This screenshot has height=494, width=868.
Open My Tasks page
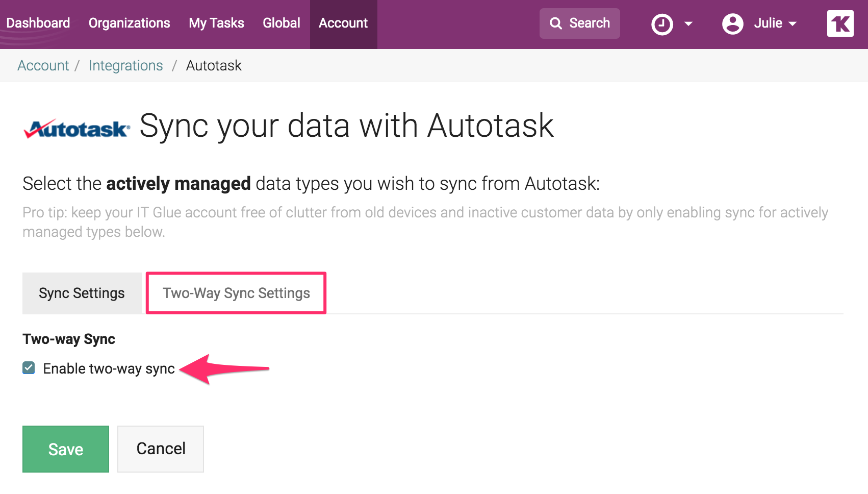(x=216, y=23)
